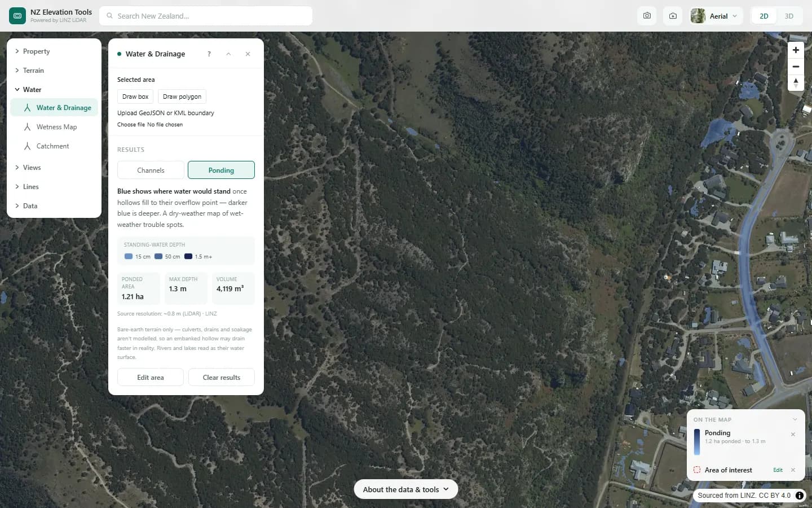Click the Catchment tool icon
The width and height of the screenshot is (812, 508).
point(27,146)
